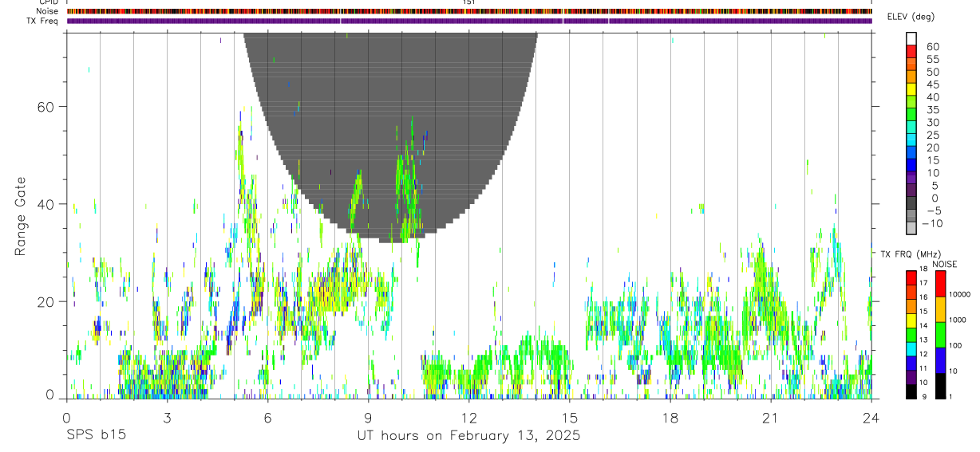
Task: Click the "100" value on NOISE legend
Action: pos(956,345)
